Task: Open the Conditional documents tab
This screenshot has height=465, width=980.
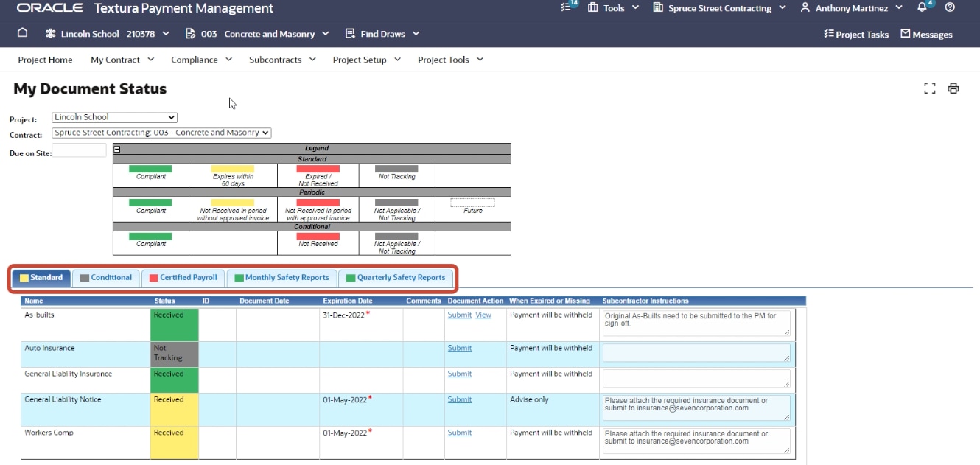Action: [x=106, y=278]
